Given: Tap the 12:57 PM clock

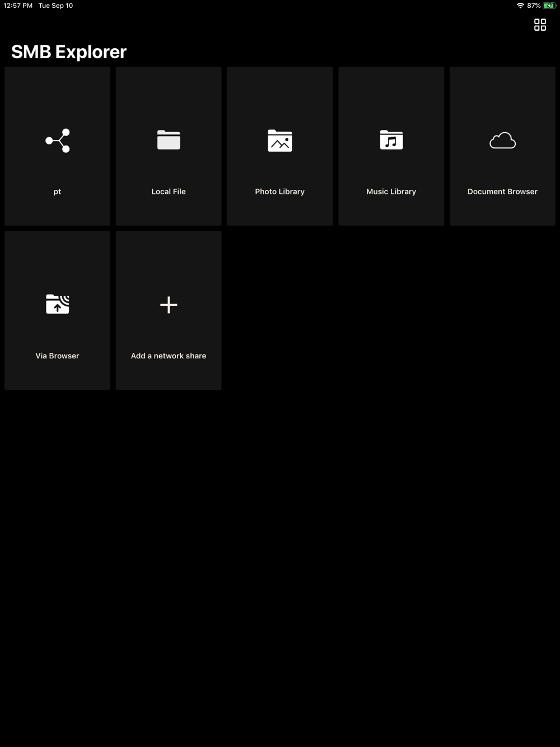Looking at the screenshot, I should (x=18, y=6).
